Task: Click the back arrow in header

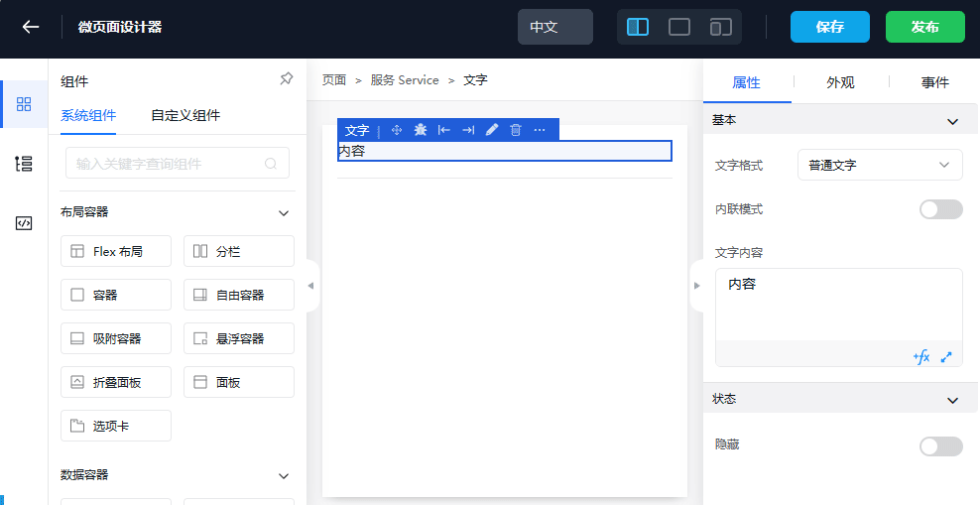Action: click(31, 27)
